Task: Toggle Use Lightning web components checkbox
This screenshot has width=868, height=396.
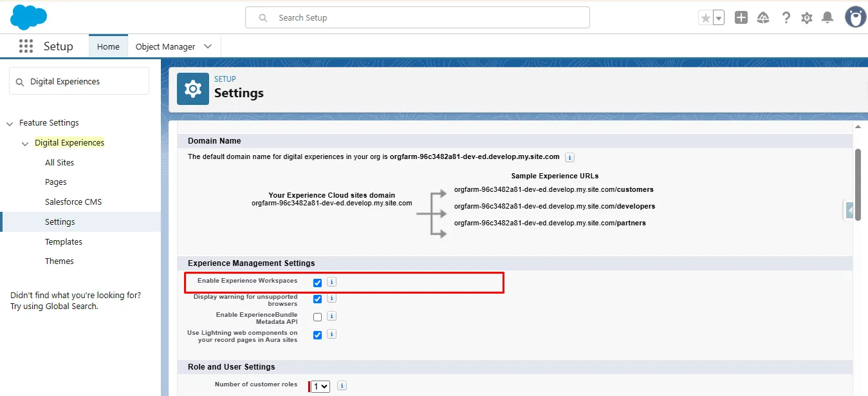Action: click(317, 335)
